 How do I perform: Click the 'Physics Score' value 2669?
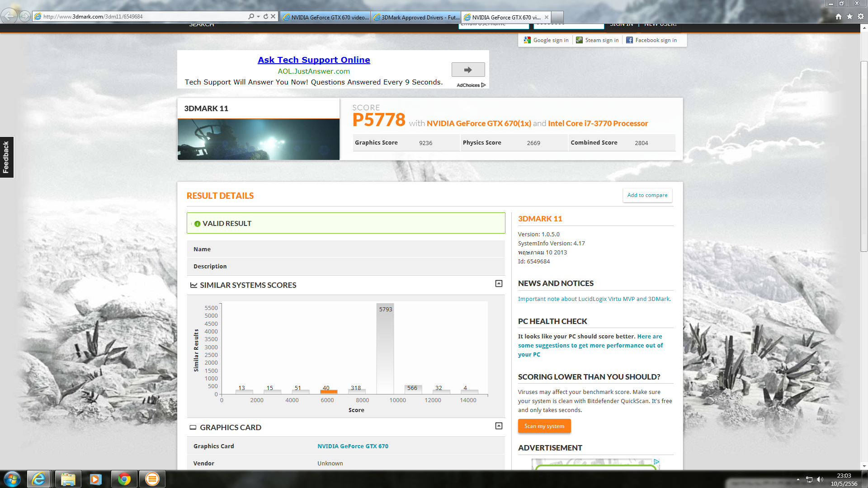[x=533, y=143]
